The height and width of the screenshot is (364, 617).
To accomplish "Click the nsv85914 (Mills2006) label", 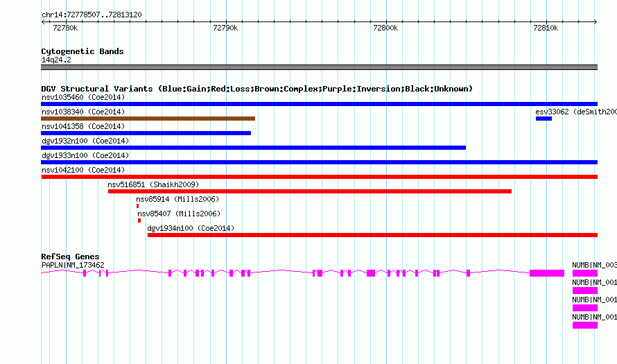I will coord(178,199).
